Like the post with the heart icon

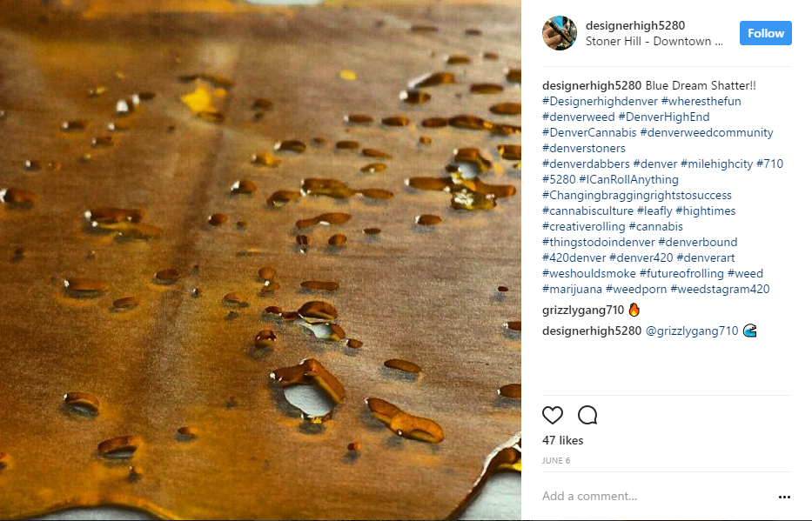552,415
